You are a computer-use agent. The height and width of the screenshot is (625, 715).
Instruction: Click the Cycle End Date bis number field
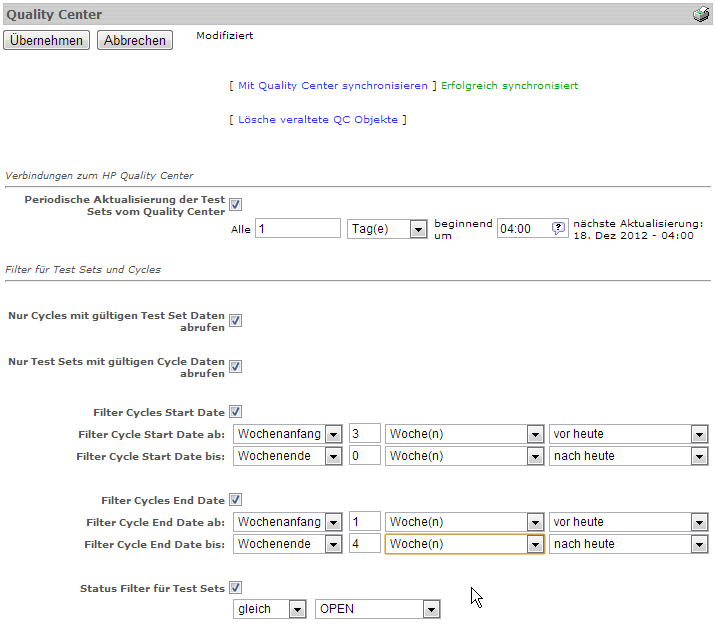tap(365, 544)
